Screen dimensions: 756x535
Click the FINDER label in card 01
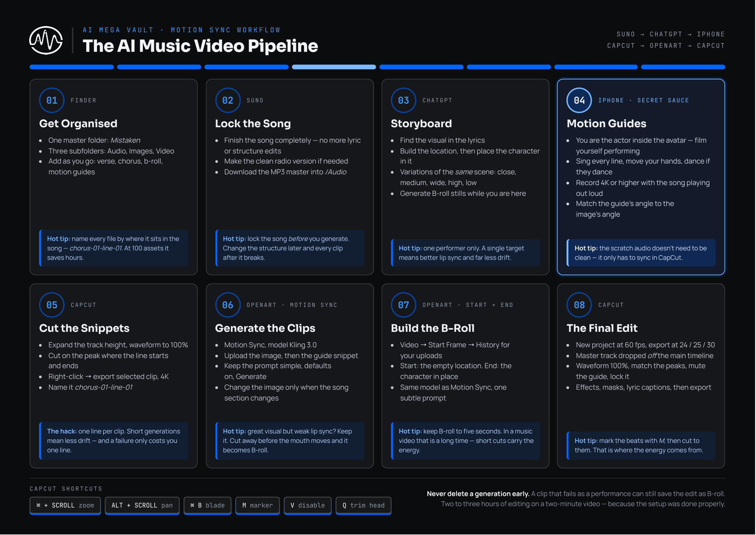tap(84, 101)
